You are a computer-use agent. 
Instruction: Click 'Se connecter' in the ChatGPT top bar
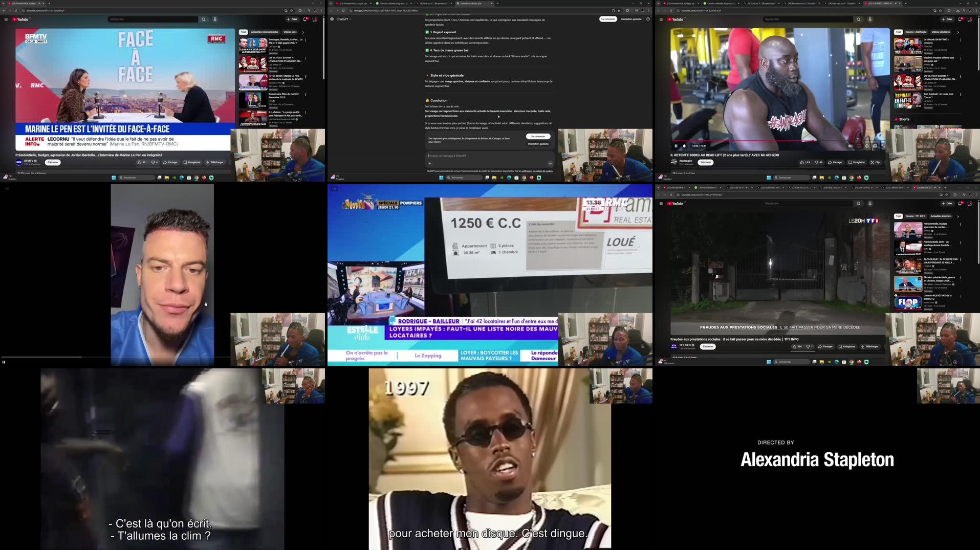coord(607,19)
